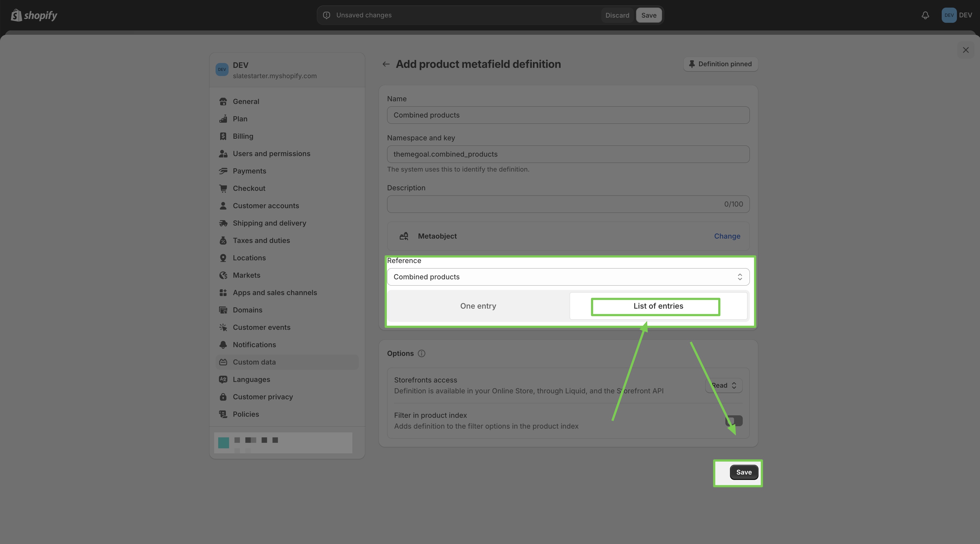The image size is (980, 544).
Task: Open the Storefronts access Read dropdown
Action: click(723, 385)
